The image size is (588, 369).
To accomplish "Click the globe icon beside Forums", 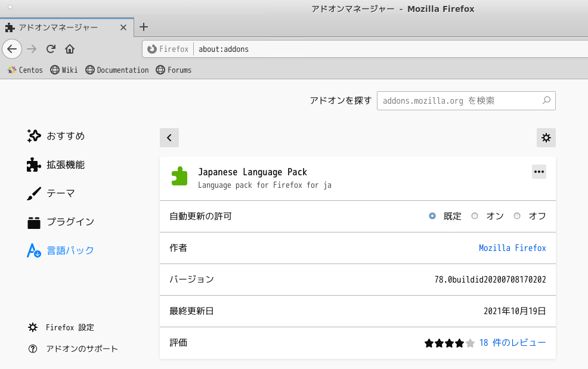I will [x=160, y=70].
